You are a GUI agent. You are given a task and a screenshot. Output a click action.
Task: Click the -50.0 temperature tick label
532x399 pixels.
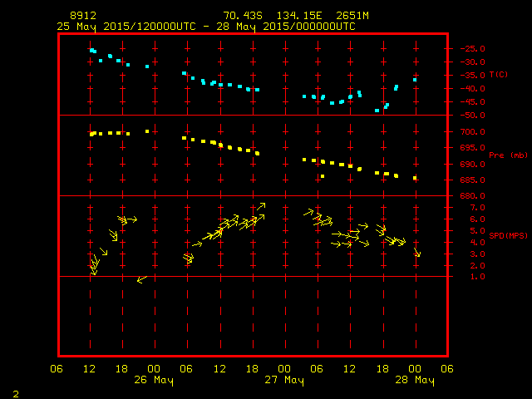473,116
